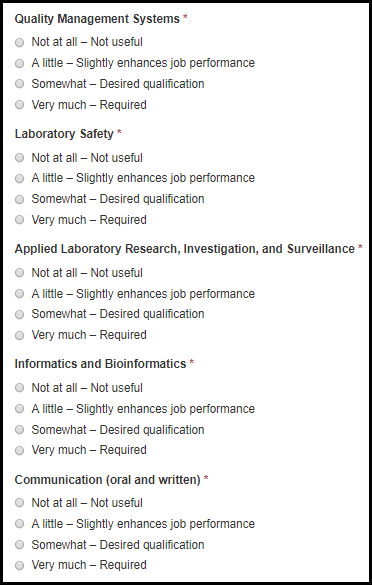Mark Informatics and Bioinformatics as 'Very much – Required'
The width and height of the screenshot is (372, 585).
(x=19, y=450)
